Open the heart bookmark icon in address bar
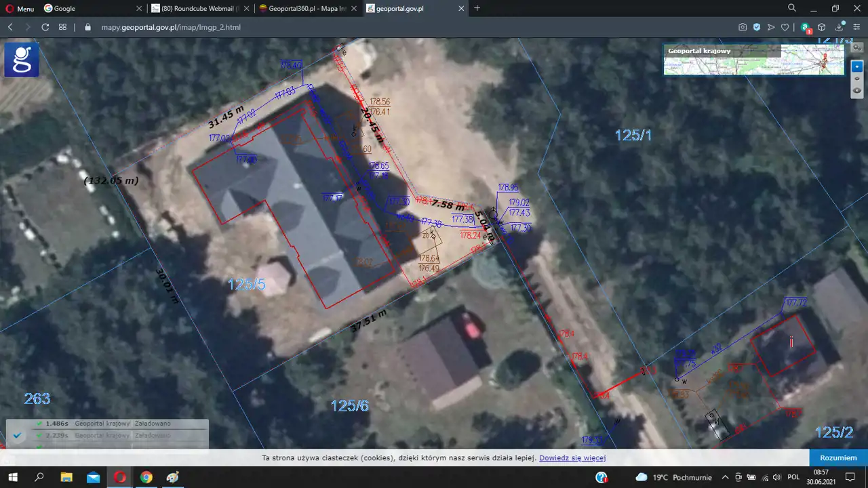Viewport: 868px width, 488px height. tap(785, 27)
